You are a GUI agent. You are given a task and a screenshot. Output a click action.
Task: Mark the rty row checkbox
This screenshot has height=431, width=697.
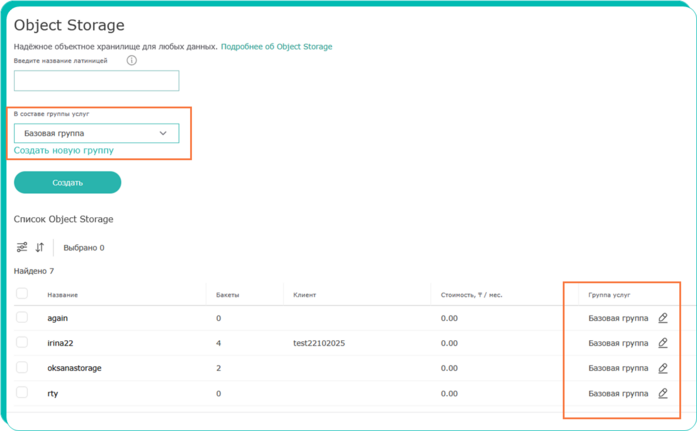22,393
